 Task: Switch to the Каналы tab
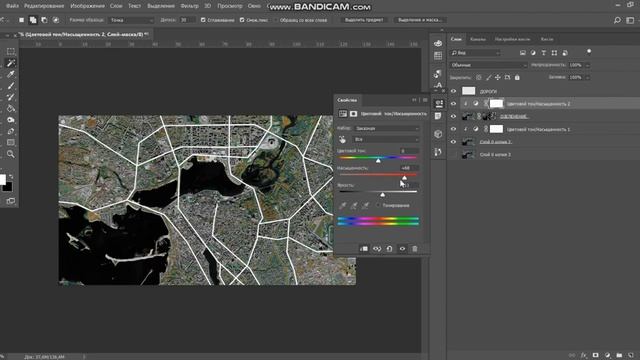tap(478, 39)
